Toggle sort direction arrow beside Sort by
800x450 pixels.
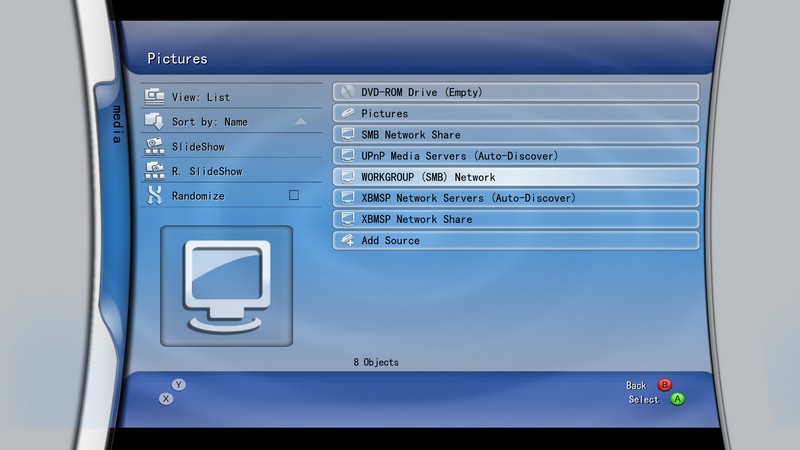[x=301, y=122]
